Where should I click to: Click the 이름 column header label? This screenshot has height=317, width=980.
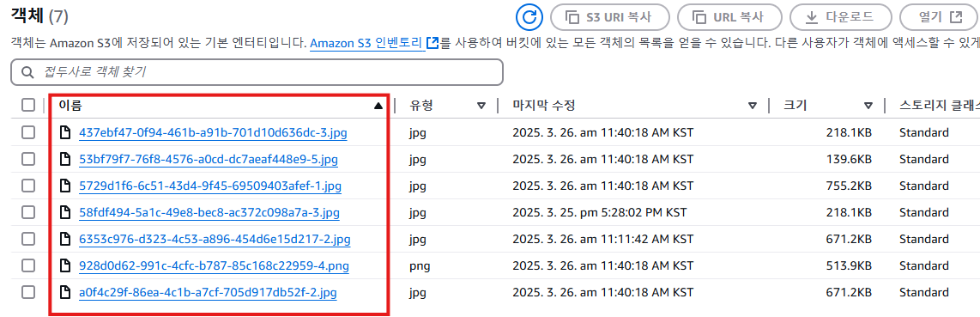coord(70,106)
